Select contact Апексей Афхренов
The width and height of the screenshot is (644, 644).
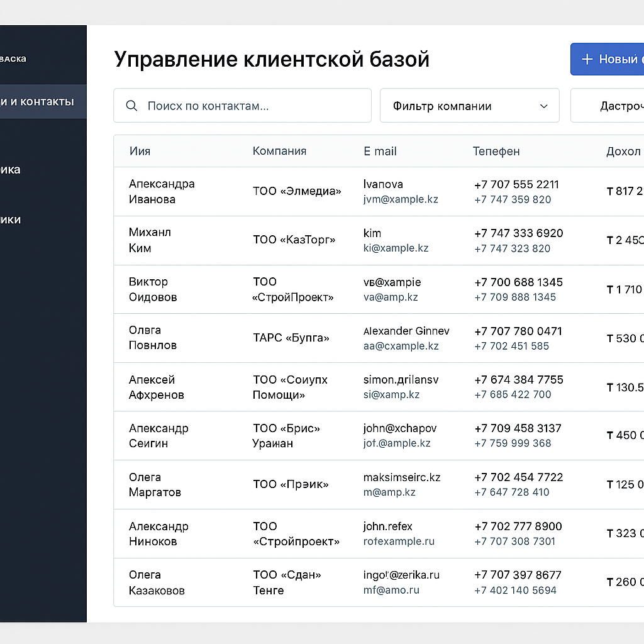(x=157, y=387)
